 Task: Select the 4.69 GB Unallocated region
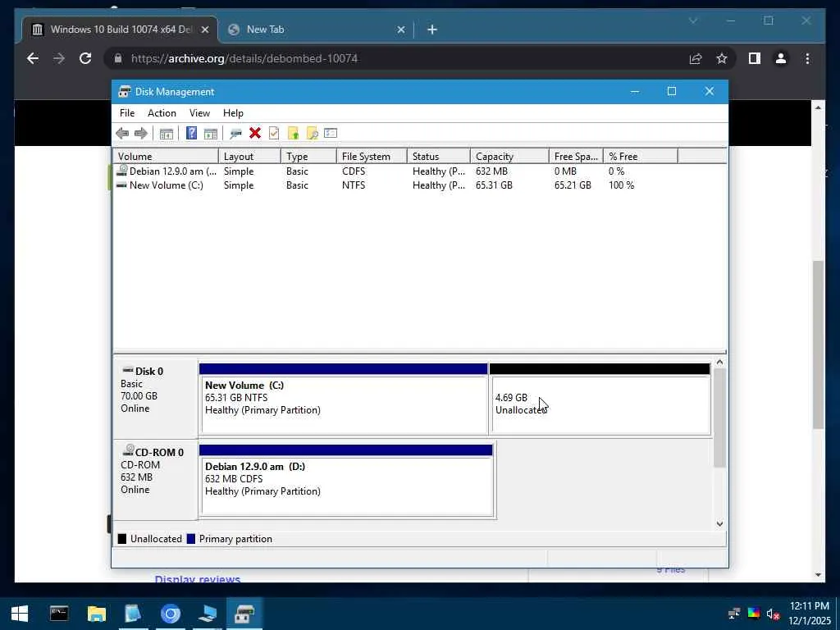pos(600,399)
